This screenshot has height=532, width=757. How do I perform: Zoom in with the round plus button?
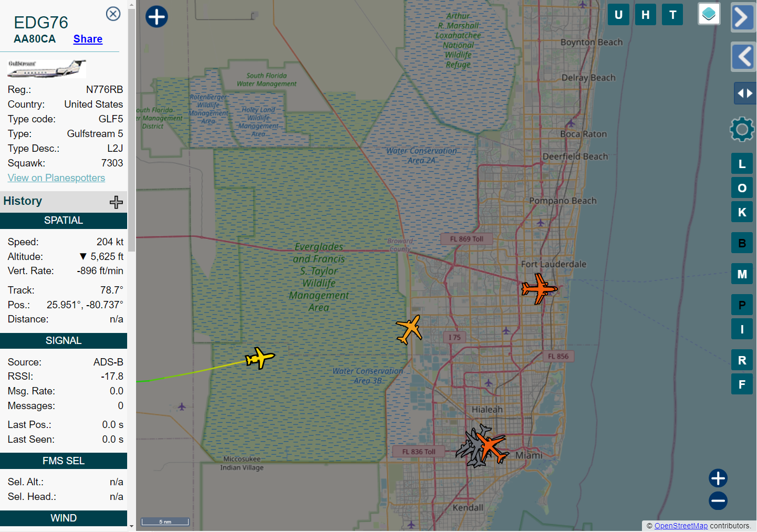(x=718, y=478)
